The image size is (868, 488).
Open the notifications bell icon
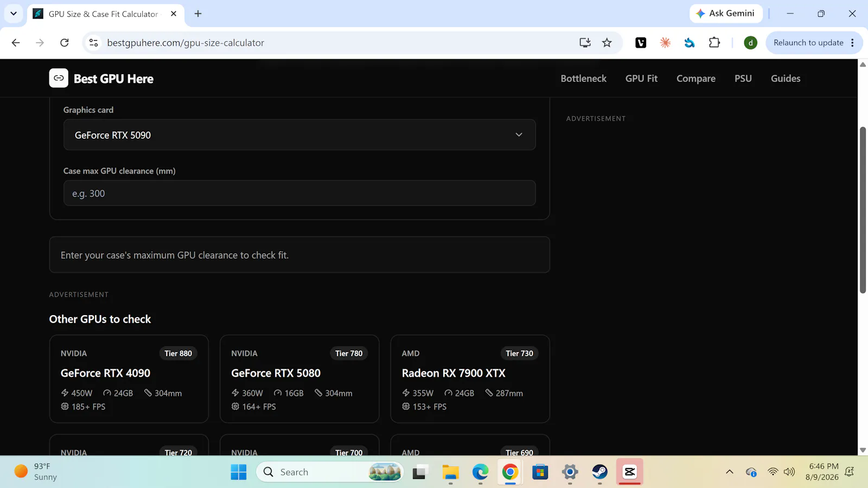coord(850,472)
